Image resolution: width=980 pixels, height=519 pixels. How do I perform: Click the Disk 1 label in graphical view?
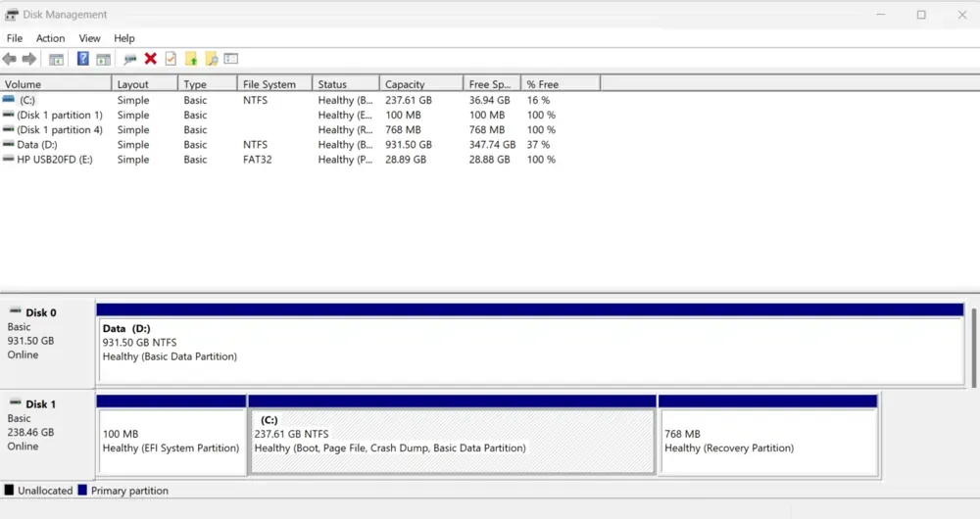tap(40, 404)
